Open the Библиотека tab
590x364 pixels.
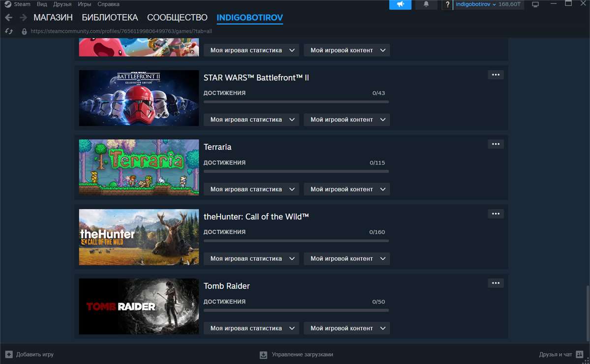(x=110, y=18)
